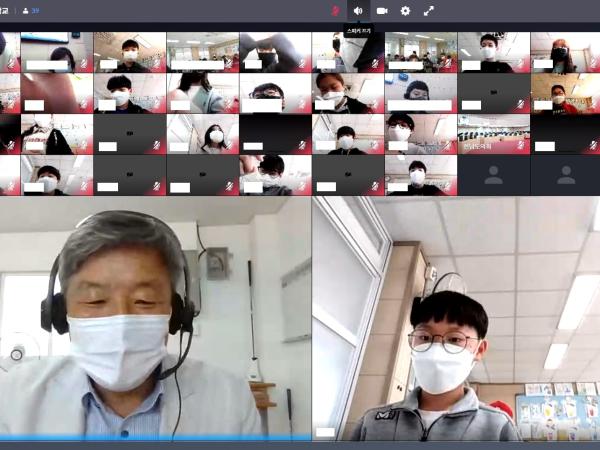Click muted mic icon on second top-row thumbnail

[x=157, y=65]
